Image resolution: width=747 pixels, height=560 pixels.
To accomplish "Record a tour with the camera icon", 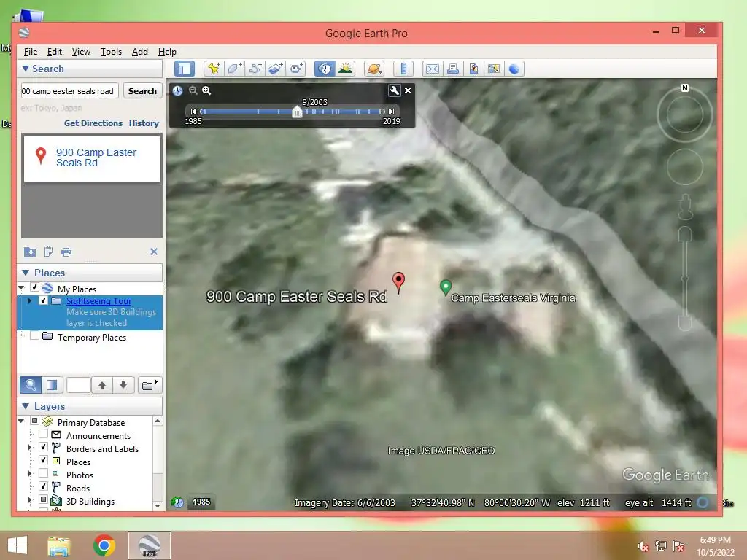I will [x=296, y=69].
